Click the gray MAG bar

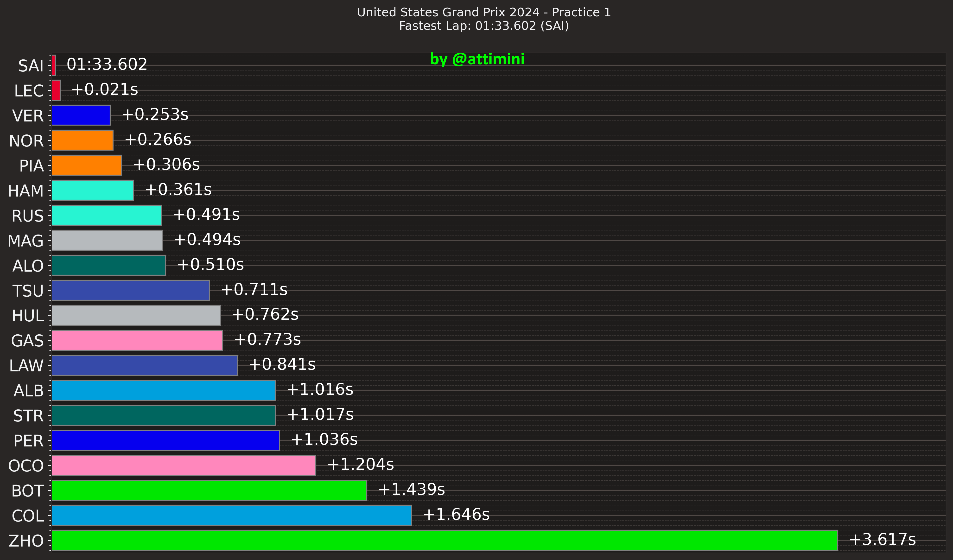point(107,240)
